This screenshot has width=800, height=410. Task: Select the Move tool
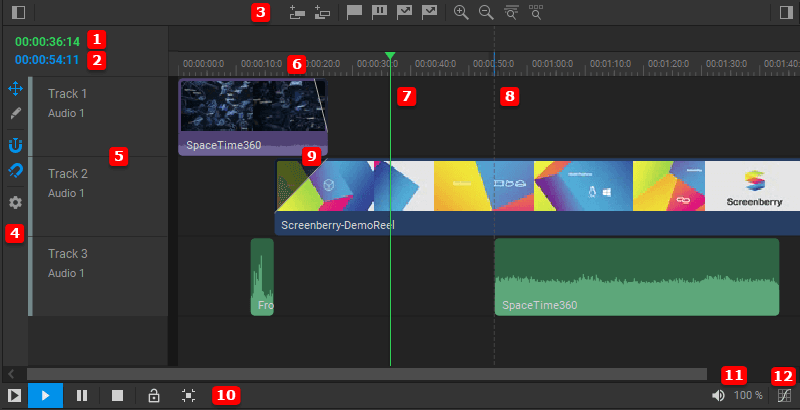point(15,89)
